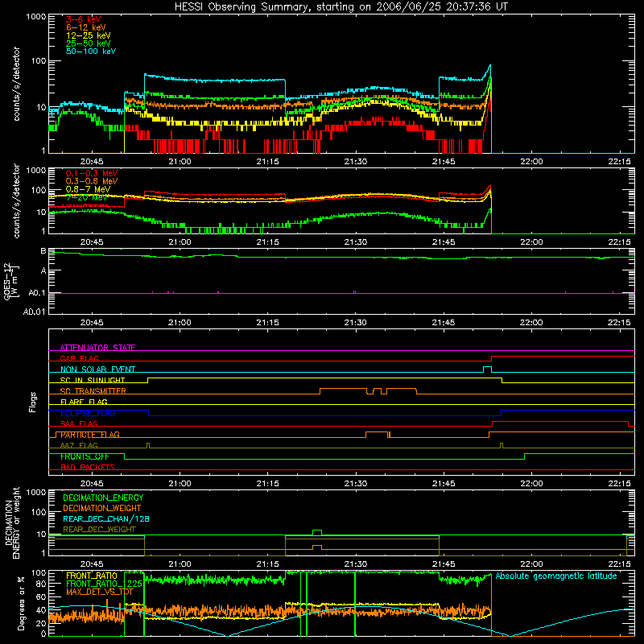This screenshot has height=644, width=644.
Task: Click the A0.01 tick label on GOES panel
Action: [34, 312]
